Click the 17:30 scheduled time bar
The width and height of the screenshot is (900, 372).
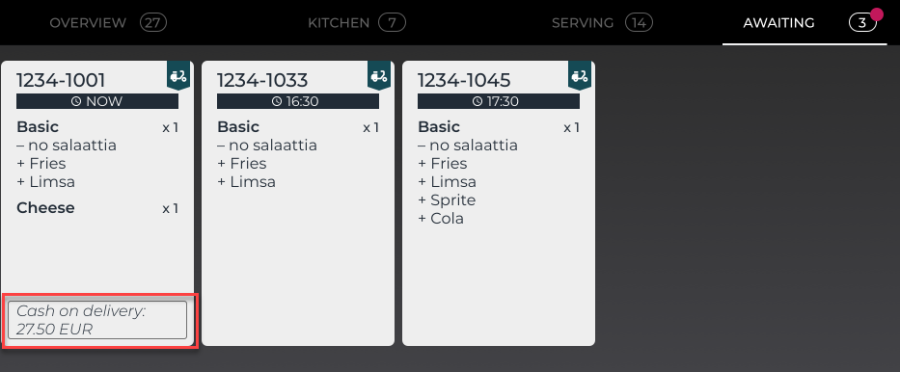coord(498,102)
